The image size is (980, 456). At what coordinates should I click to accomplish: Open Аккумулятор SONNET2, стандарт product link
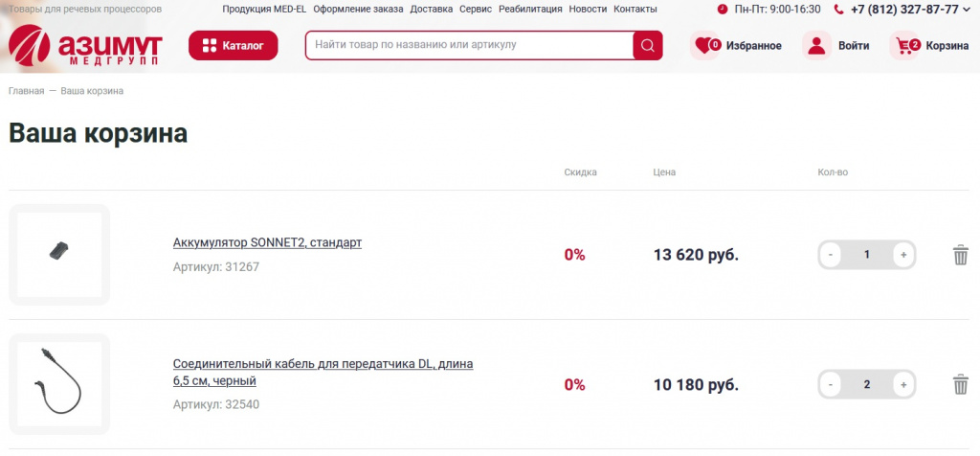[268, 242]
